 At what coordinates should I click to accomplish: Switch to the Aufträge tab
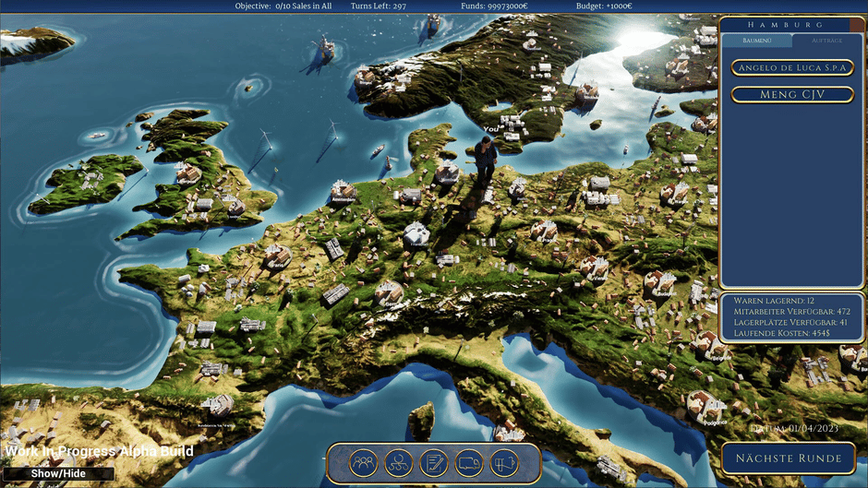point(826,41)
